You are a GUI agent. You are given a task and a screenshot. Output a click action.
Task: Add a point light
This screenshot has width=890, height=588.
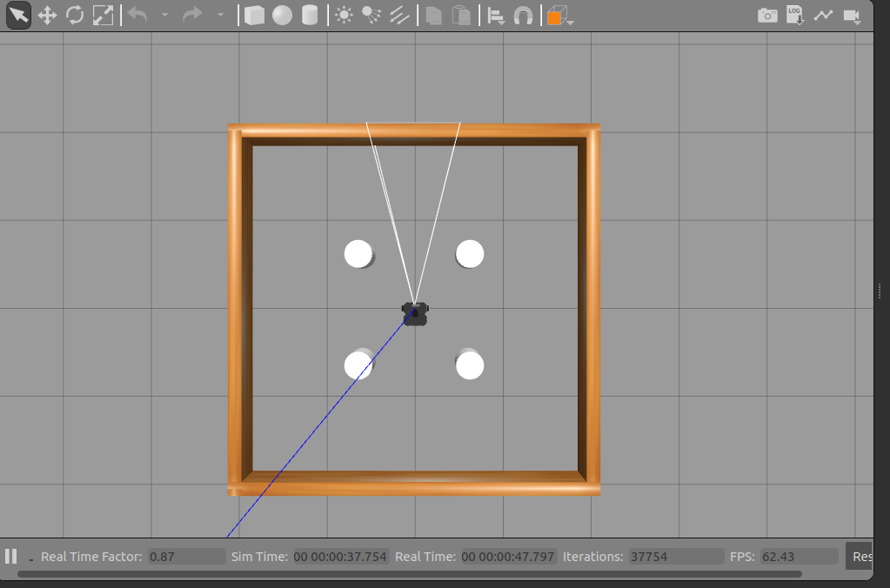345,16
